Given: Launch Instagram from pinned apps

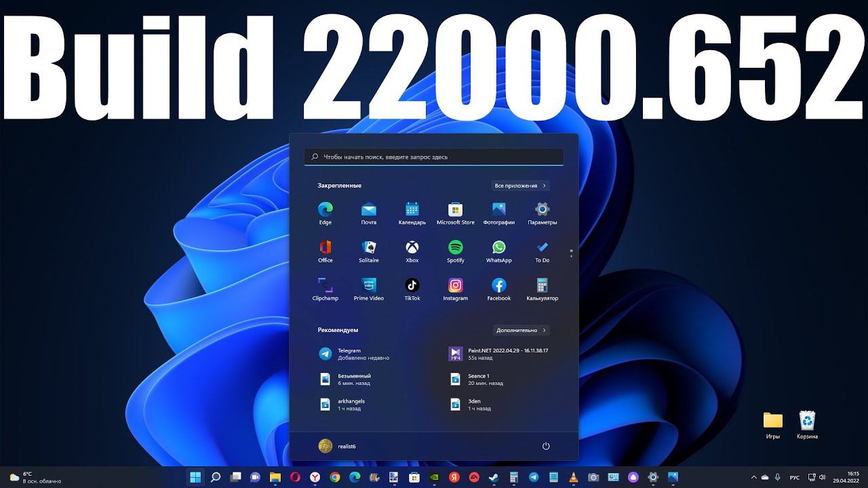Looking at the screenshot, I should coord(456,289).
